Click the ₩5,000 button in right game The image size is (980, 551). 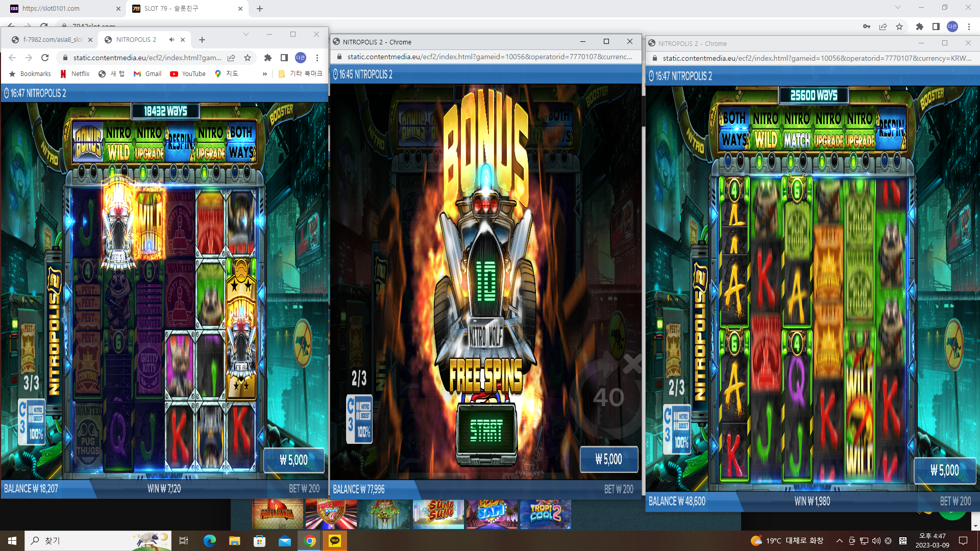945,470
